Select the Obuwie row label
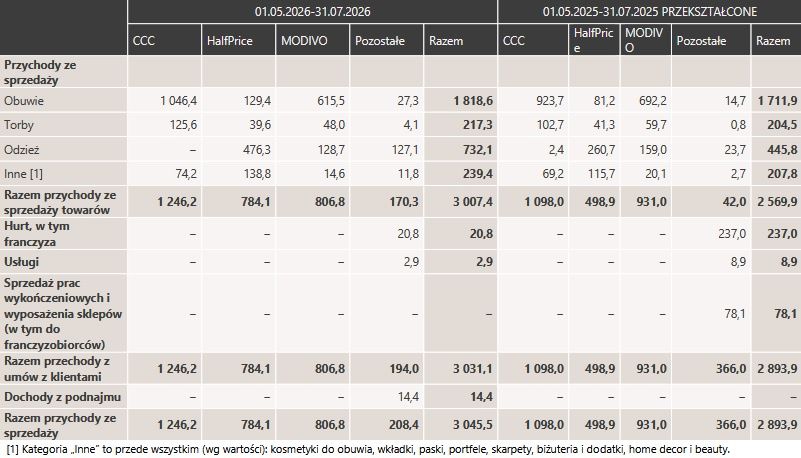The image size is (801, 458). coord(23,101)
